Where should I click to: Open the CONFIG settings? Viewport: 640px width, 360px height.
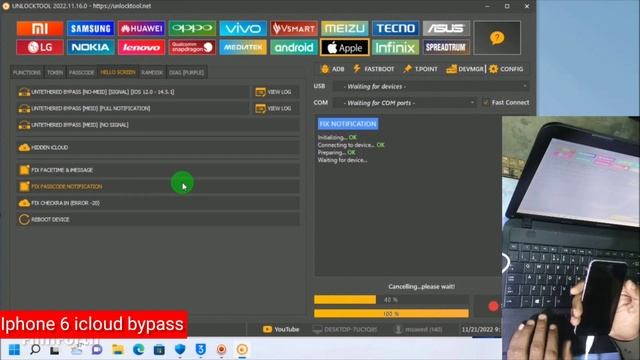pyautogui.click(x=506, y=69)
